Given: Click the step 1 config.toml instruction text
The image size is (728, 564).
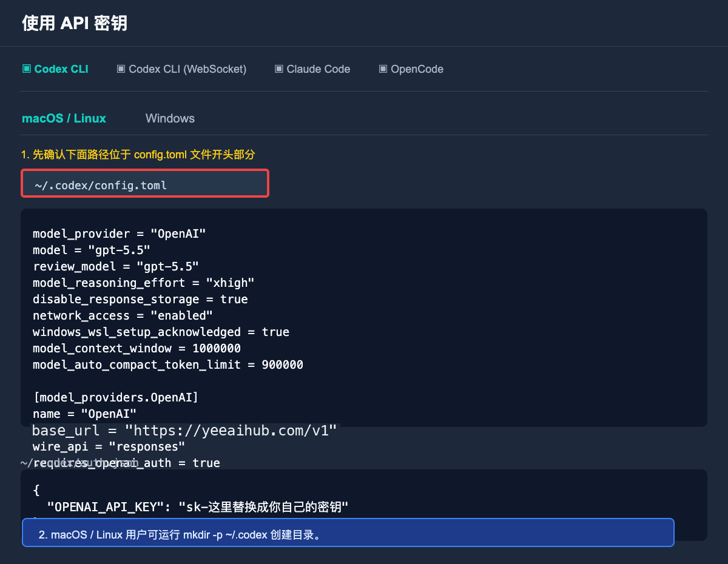Looking at the screenshot, I should (138, 155).
